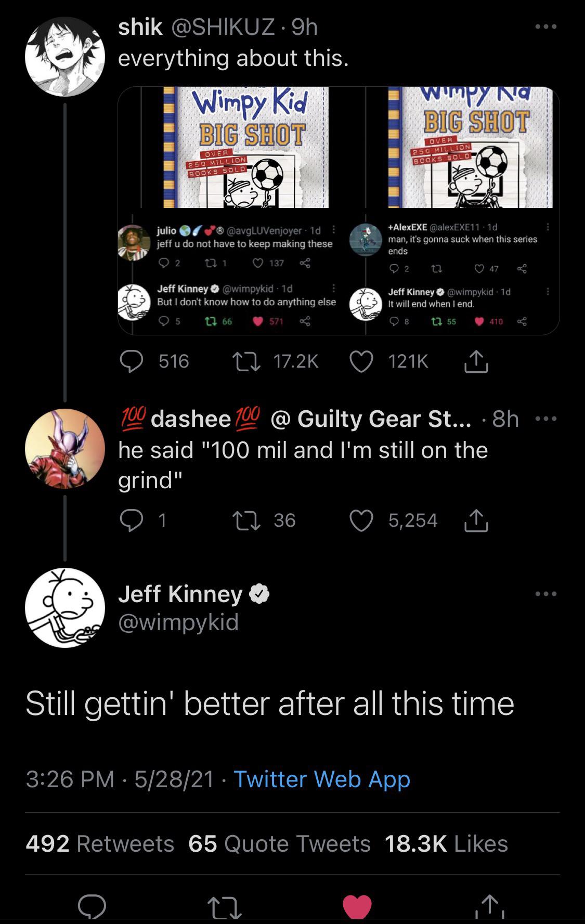Screen dimensions: 585x924
Task: Like dashee's tweet showing 5,254
Action: [362, 520]
